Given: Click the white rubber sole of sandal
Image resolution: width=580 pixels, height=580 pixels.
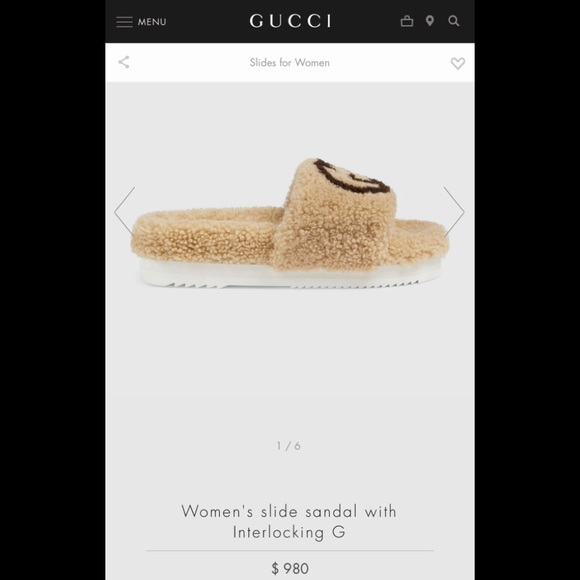Looking at the screenshot, I should [290, 274].
